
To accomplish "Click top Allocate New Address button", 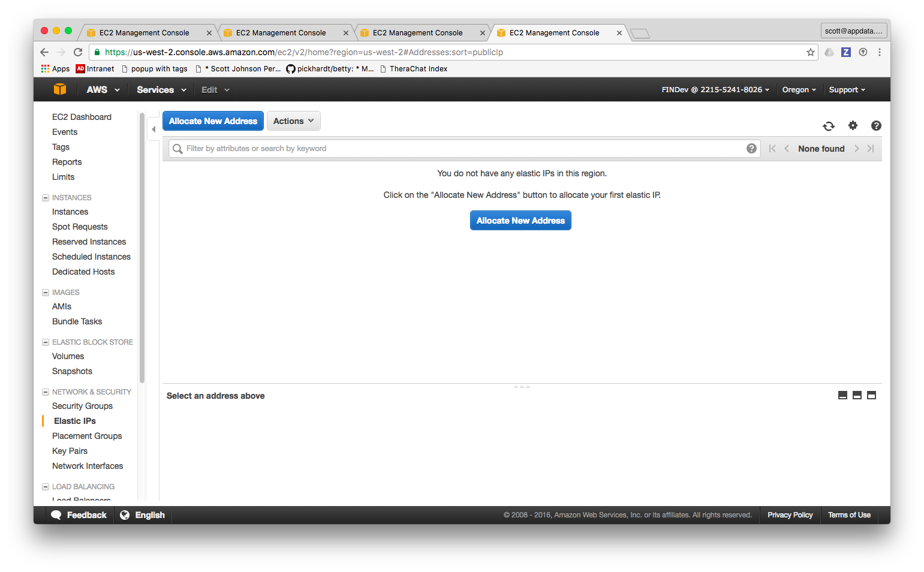I will [x=213, y=121].
